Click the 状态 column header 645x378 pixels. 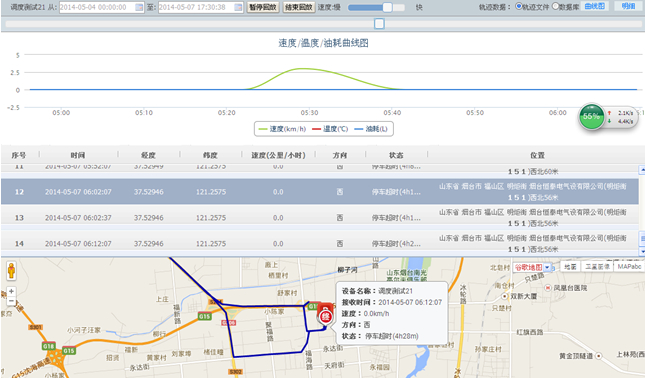[396, 155]
